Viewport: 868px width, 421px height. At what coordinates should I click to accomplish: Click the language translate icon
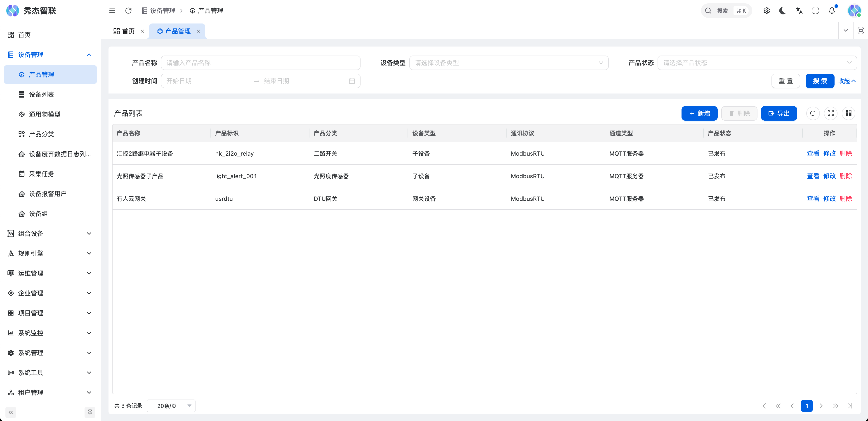(x=799, y=11)
